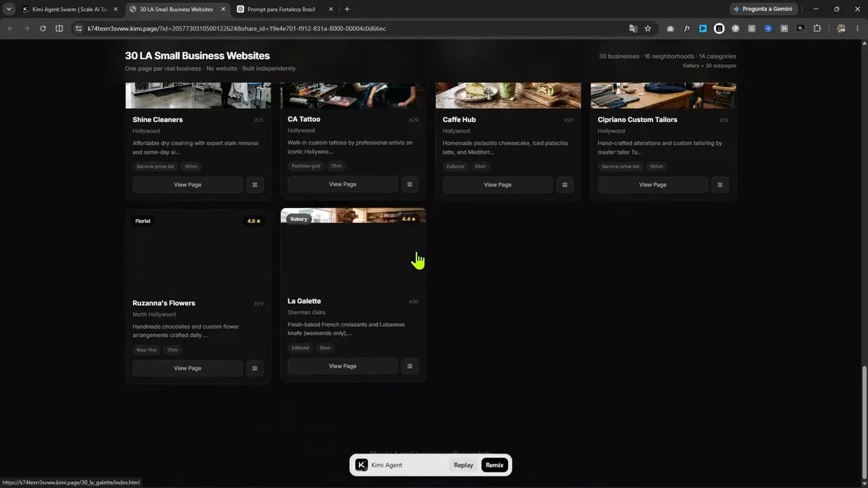Expand the tab search dropdown arrow
Image resolution: width=868 pixels, height=488 pixels.
point(9,9)
